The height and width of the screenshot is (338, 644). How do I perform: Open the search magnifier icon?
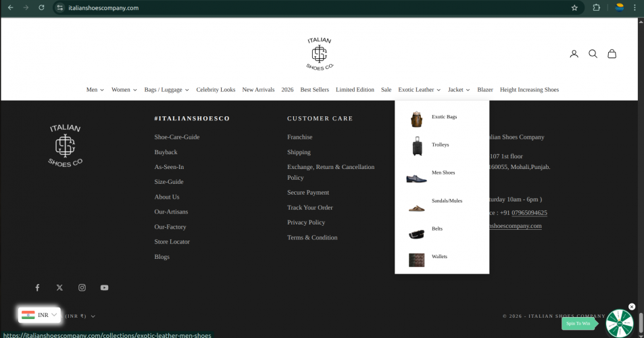[x=593, y=54]
